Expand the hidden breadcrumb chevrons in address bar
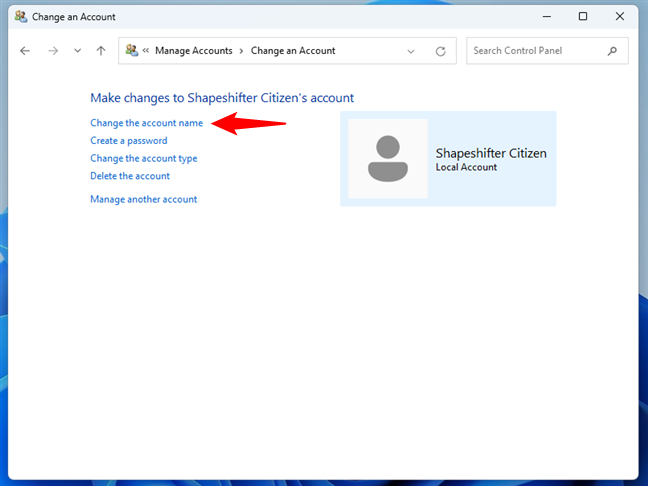This screenshot has height=486, width=648. [x=146, y=50]
